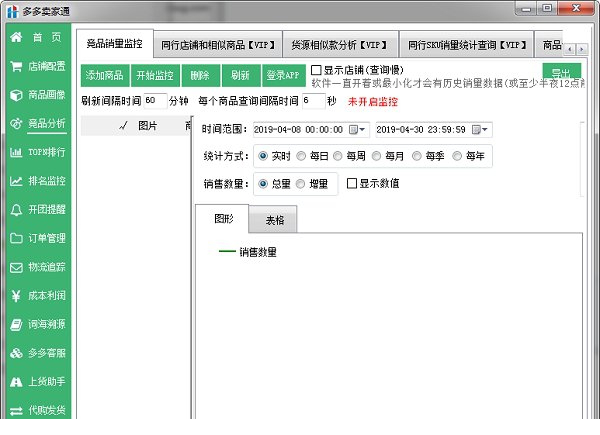Switch to 竞品销量监控 tab
The image size is (600, 435).
pyautogui.click(x=115, y=44)
